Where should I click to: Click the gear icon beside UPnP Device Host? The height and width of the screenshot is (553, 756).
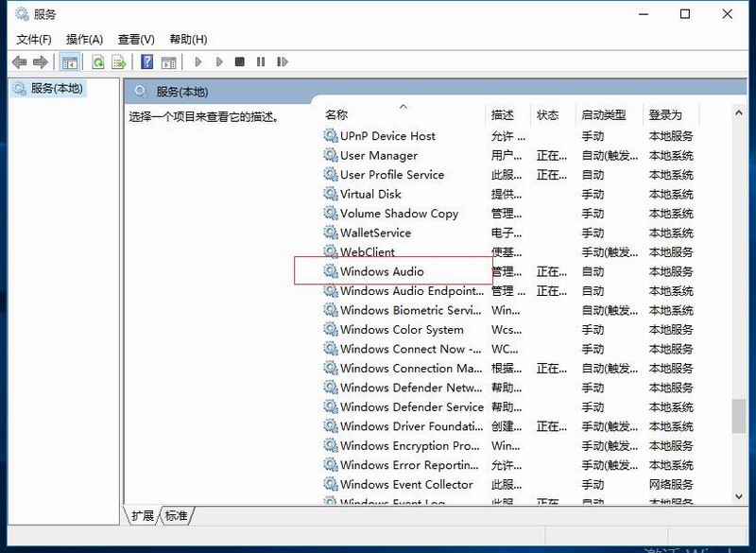click(x=330, y=135)
